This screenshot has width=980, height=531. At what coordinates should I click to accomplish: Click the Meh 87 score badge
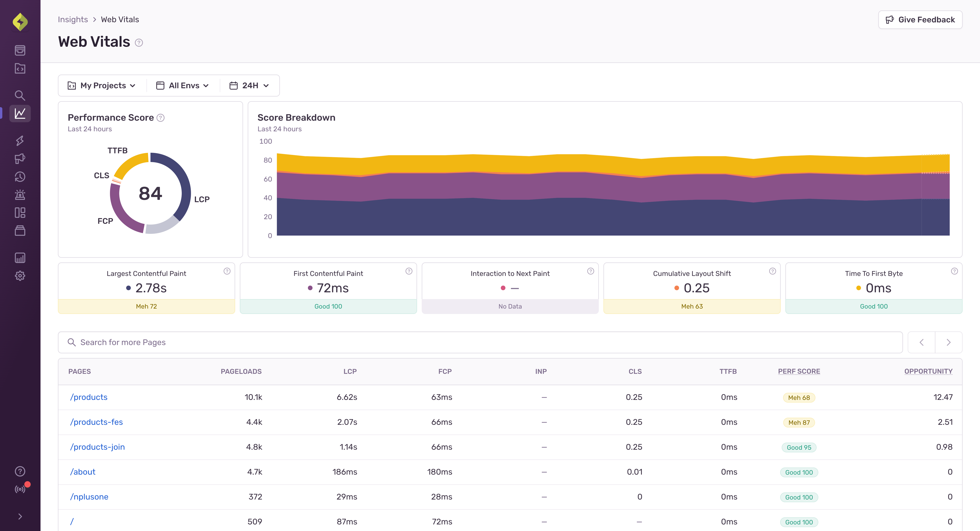click(799, 422)
